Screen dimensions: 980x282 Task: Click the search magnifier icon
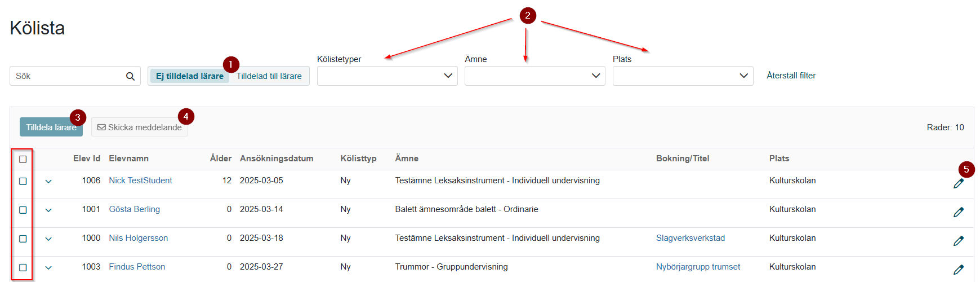click(x=130, y=76)
